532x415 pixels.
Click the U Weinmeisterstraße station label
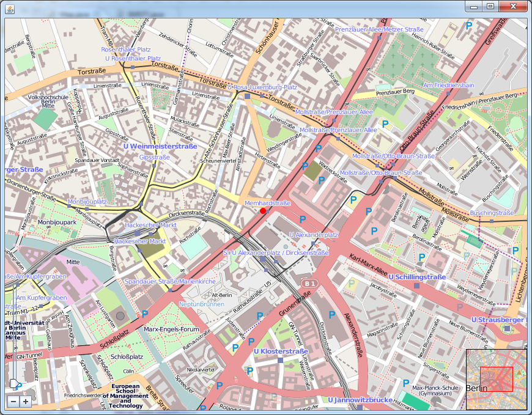pos(160,147)
